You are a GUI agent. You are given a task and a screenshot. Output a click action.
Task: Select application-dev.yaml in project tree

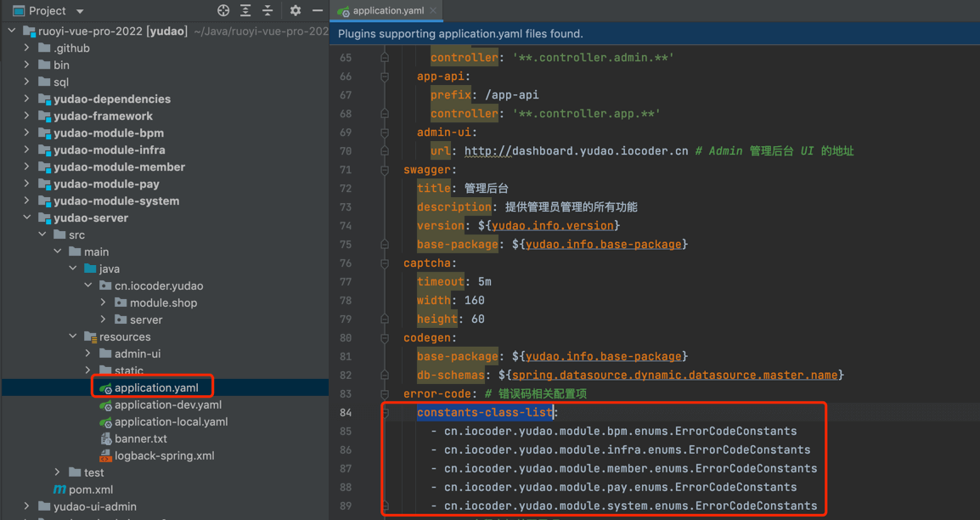click(x=167, y=404)
